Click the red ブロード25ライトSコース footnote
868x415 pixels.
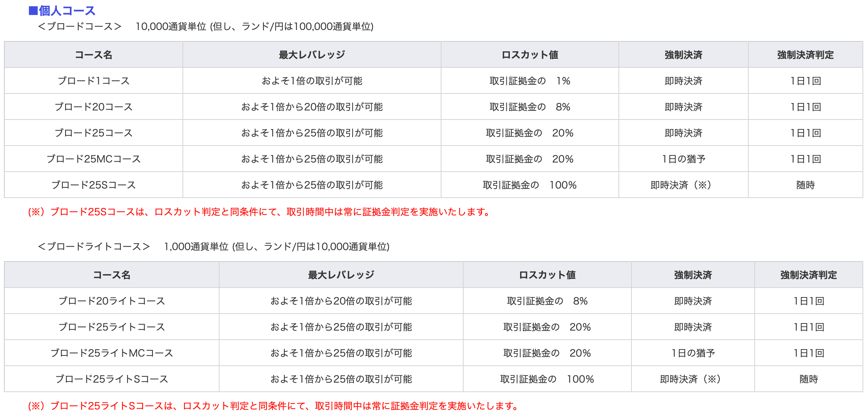[x=272, y=406]
